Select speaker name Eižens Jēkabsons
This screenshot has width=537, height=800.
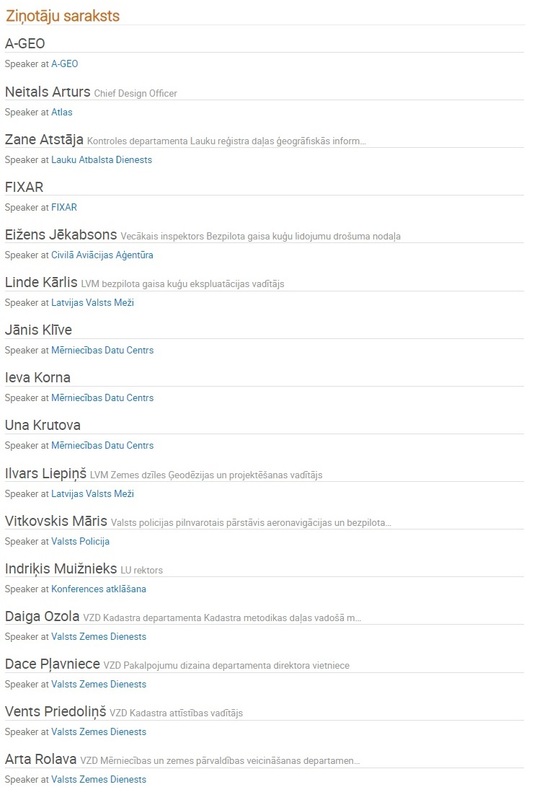pos(61,235)
